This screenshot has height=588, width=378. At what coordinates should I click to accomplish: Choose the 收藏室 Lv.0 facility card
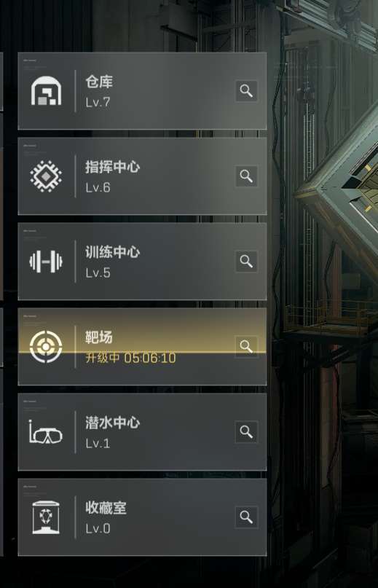142,517
